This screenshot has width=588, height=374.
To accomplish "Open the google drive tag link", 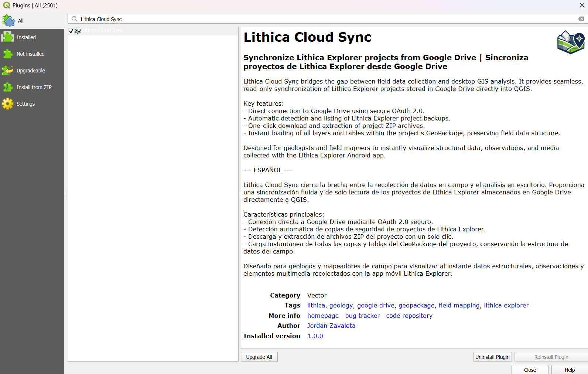I will click(x=376, y=305).
